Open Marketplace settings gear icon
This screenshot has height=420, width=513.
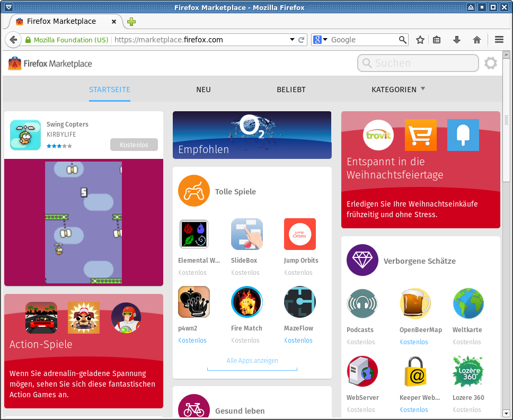pos(490,63)
